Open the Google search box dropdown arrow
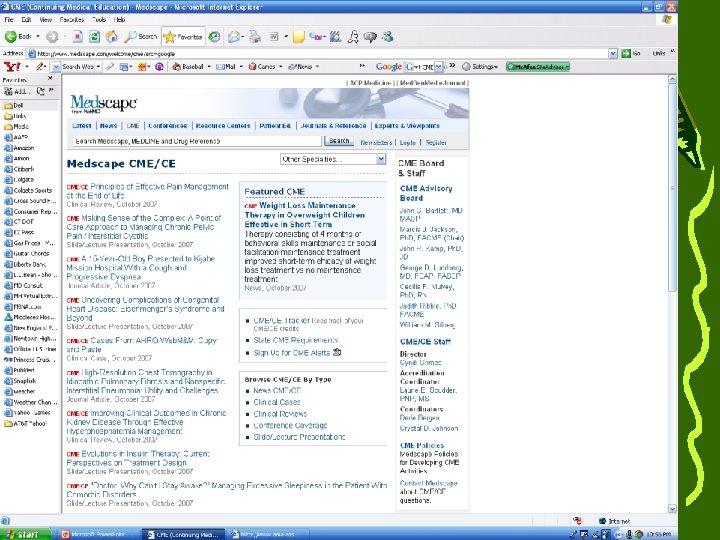Image resolution: width=720 pixels, height=540 pixels. (439, 67)
